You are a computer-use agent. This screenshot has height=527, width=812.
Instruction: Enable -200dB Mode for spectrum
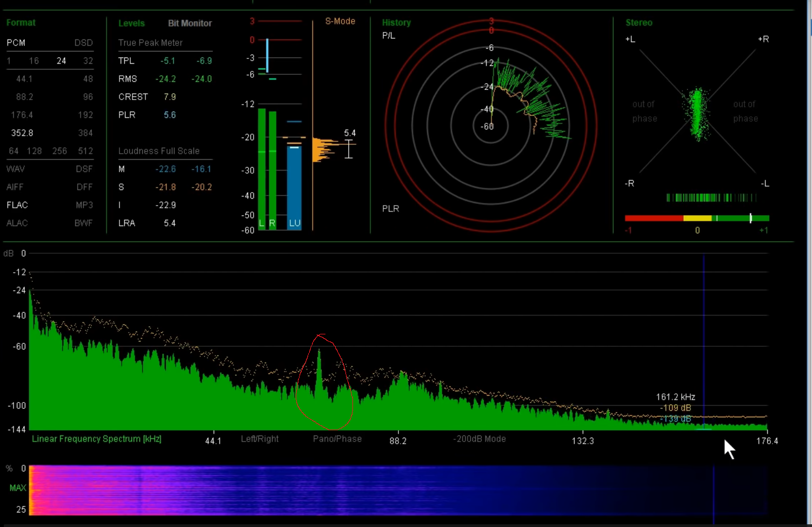click(480, 439)
